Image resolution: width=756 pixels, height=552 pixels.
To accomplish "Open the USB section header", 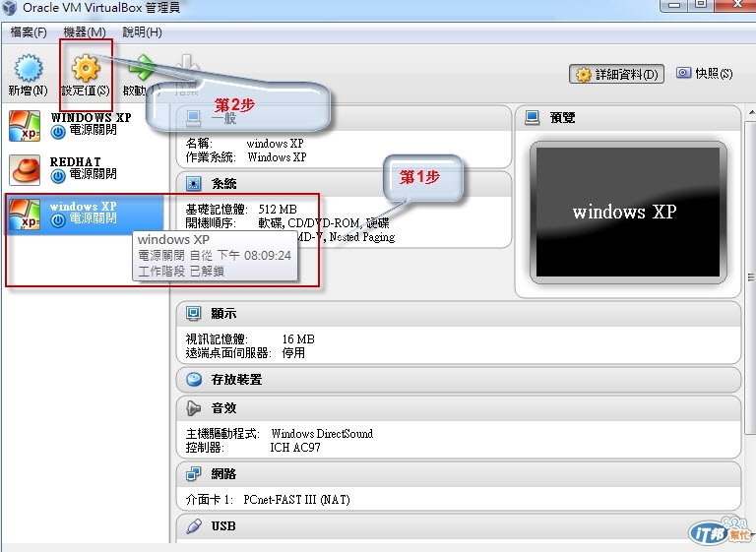I will [458, 526].
